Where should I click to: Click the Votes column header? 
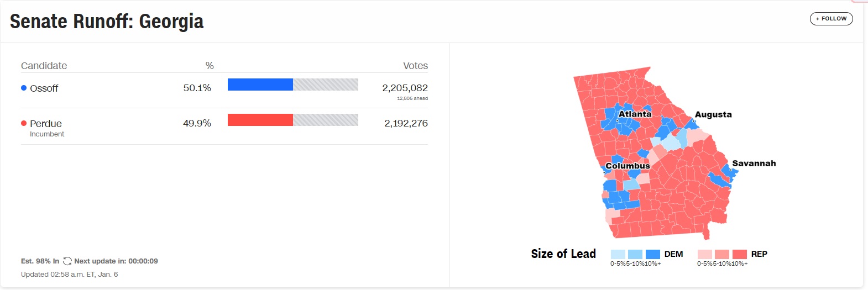(x=416, y=66)
